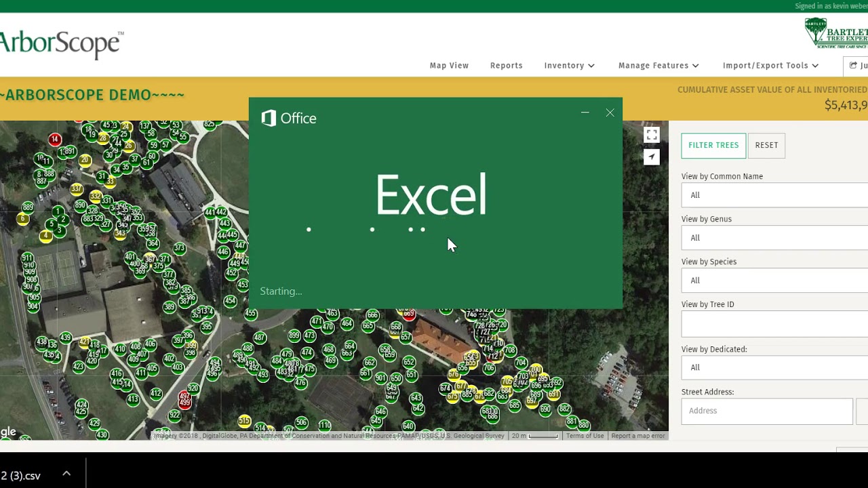This screenshot has height=488, width=868.
Task: Go to the Map View page
Action: click(x=449, y=66)
